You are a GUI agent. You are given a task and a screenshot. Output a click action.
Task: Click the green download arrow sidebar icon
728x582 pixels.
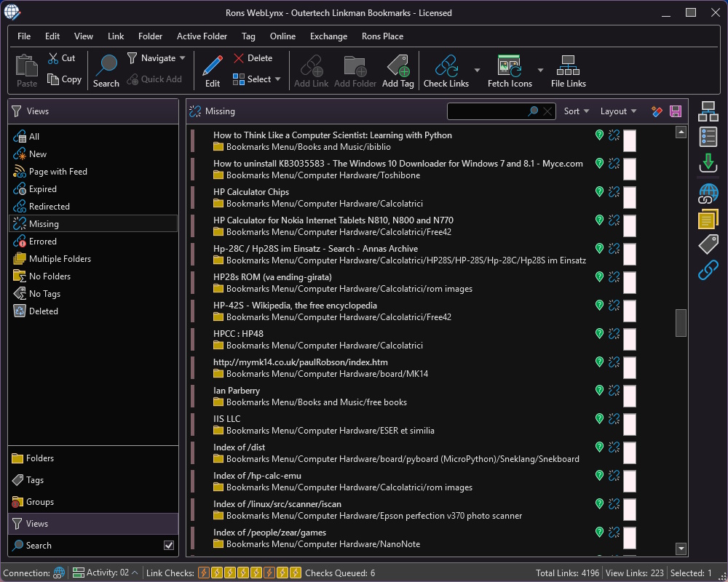click(708, 164)
